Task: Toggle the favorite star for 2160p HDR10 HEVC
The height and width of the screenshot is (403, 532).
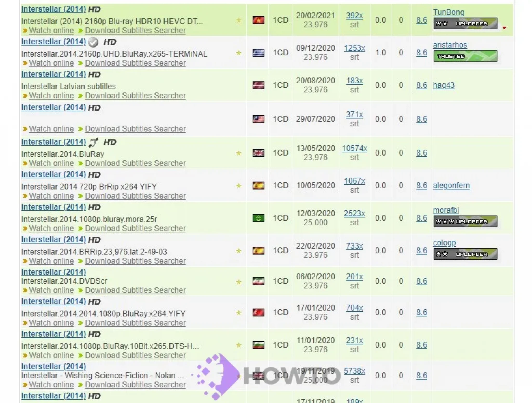Action: pyautogui.click(x=239, y=20)
